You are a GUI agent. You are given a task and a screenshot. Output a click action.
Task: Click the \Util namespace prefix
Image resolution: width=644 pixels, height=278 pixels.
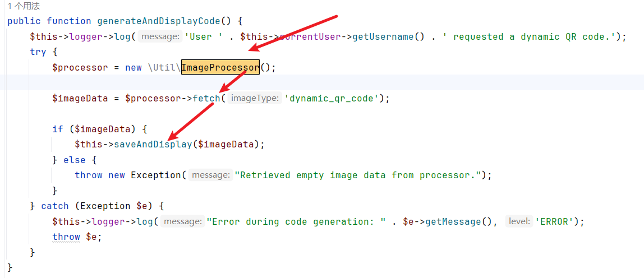[x=164, y=67]
